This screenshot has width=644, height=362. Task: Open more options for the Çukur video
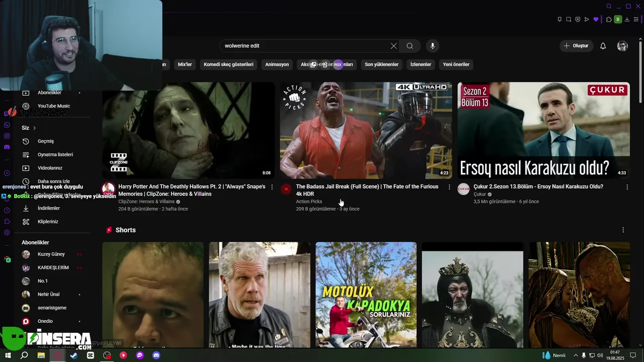(627, 187)
